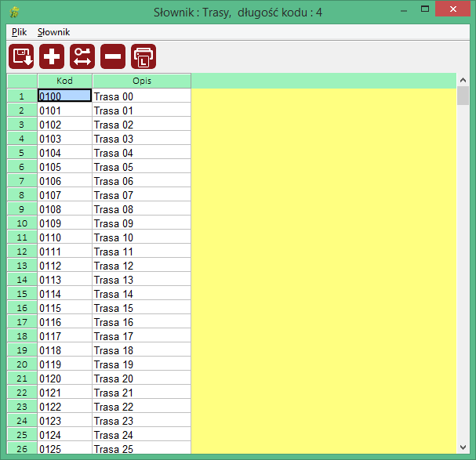Print the dictionary list icon
Screen dimensions: 476x460
tap(144, 56)
